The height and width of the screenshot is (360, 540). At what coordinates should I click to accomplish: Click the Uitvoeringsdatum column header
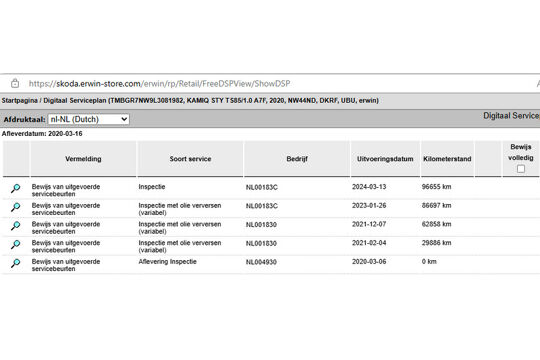click(x=385, y=159)
